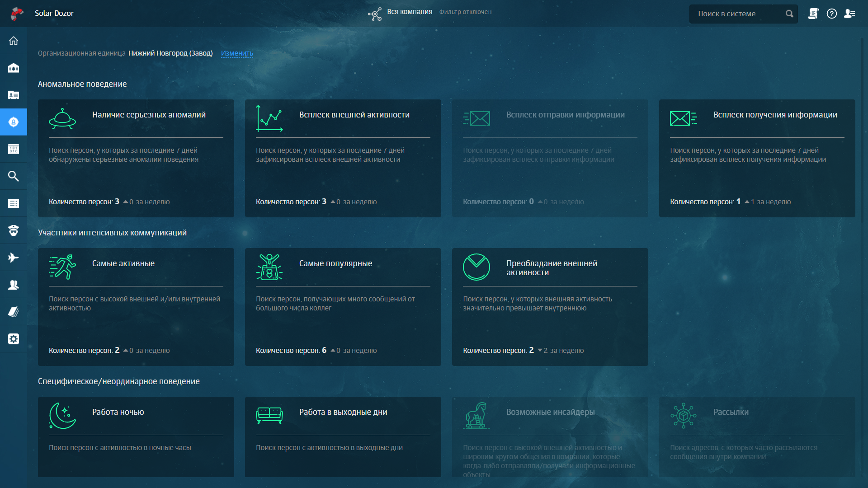Viewport: 868px width, 488px height.
Task: Open Вся компания filter selector
Action: pyautogui.click(x=410, y=12)
